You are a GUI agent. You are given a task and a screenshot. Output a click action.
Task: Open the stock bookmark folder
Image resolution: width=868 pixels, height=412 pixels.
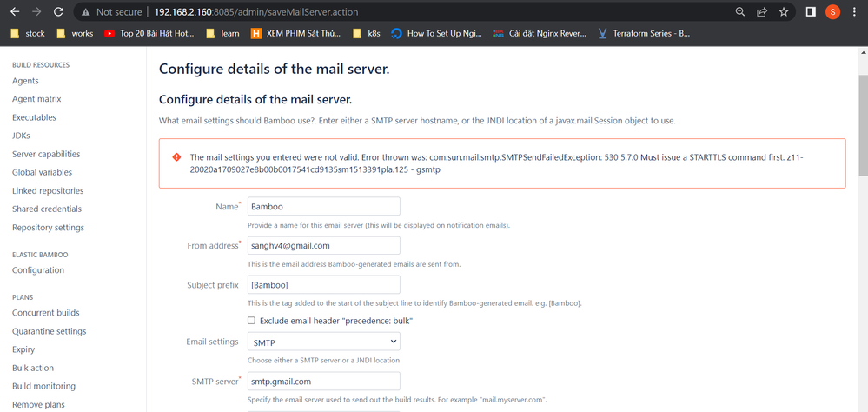28,33
